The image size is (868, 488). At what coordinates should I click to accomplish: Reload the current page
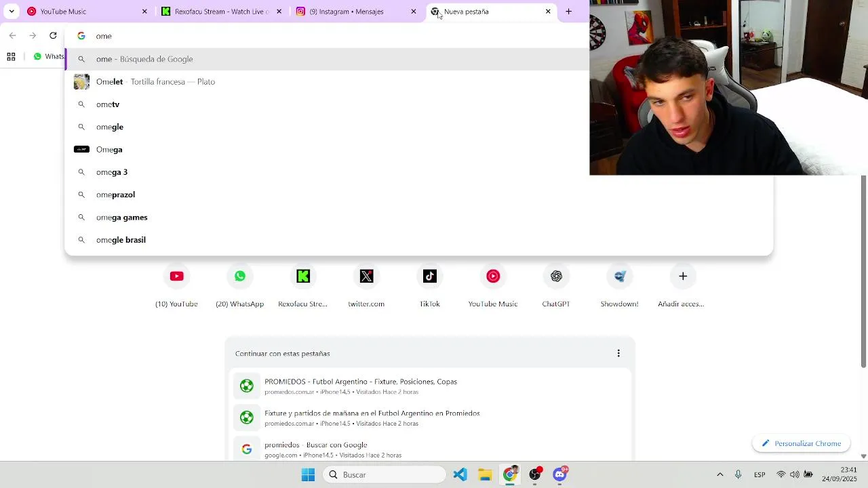tap(53, 35)
